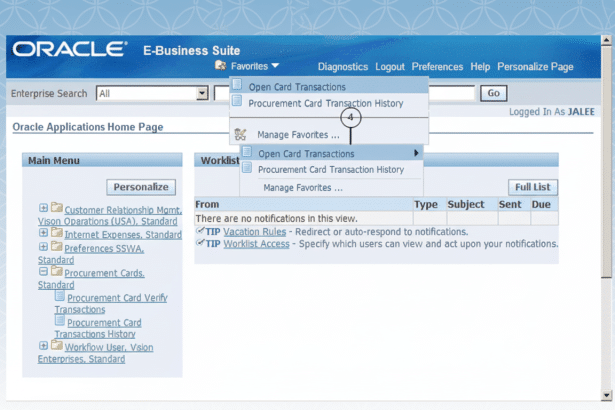
Task: Click the vertical scrollbar thumb
Action: [x=606, y=161]
